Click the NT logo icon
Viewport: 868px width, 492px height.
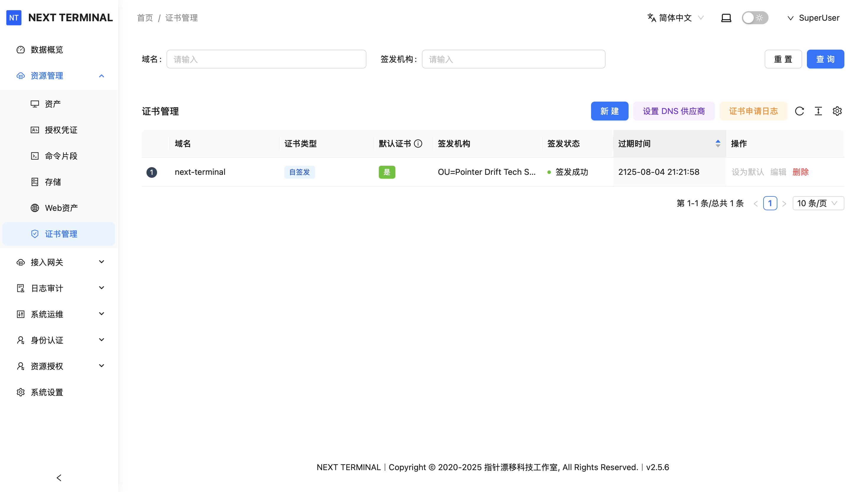(14, 18)
